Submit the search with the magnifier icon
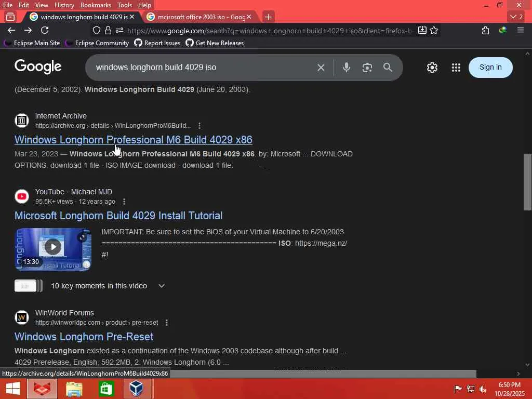532x399 pixels. (388, 68)
